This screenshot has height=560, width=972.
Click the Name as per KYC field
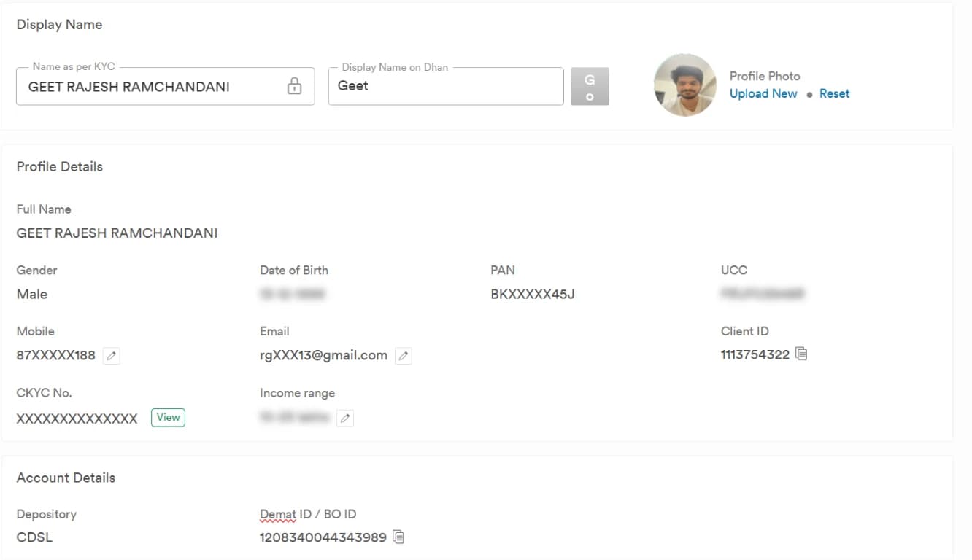pyautogui.click(x=166, y=86)
